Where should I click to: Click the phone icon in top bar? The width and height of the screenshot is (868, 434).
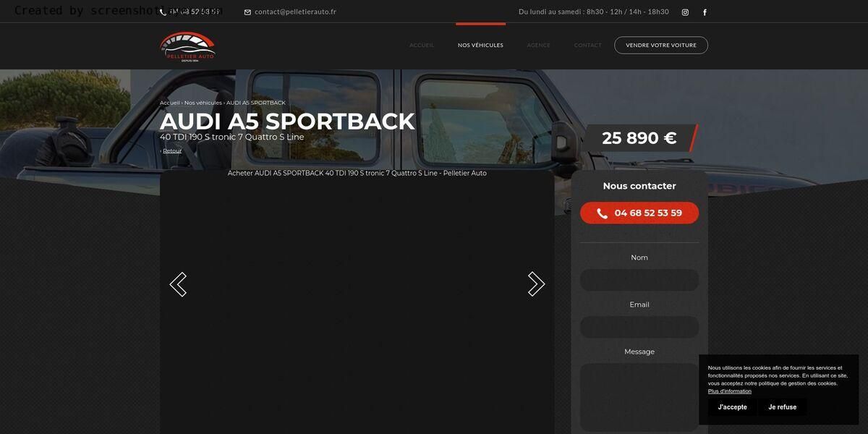tap(163, 12)
